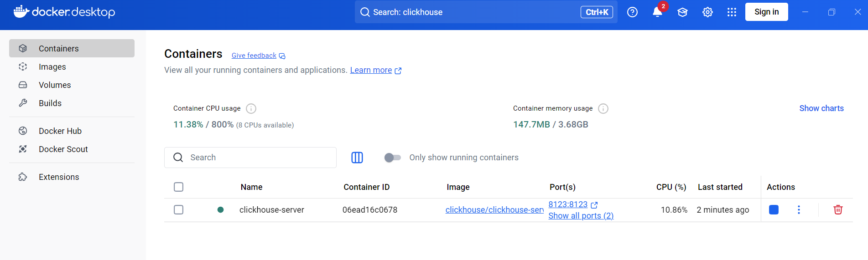Click the clickhouse-server container name
The width and height of the screenshot is (868, 260).
272,210
